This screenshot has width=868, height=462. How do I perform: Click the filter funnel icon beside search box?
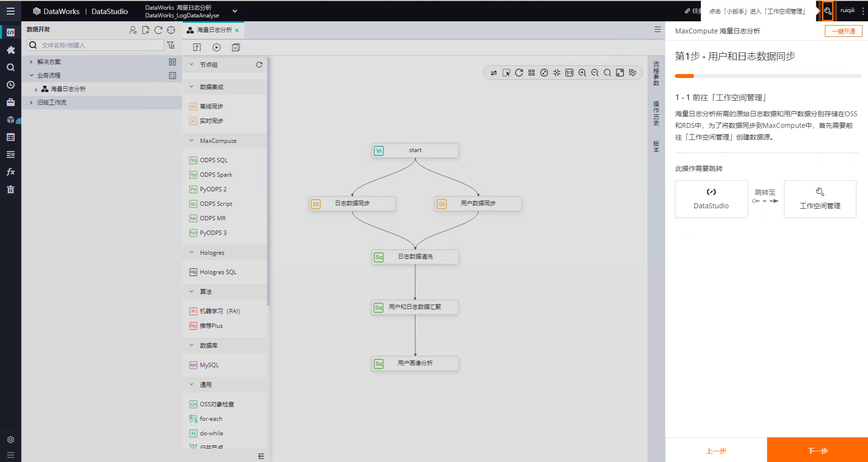[171, 45]
